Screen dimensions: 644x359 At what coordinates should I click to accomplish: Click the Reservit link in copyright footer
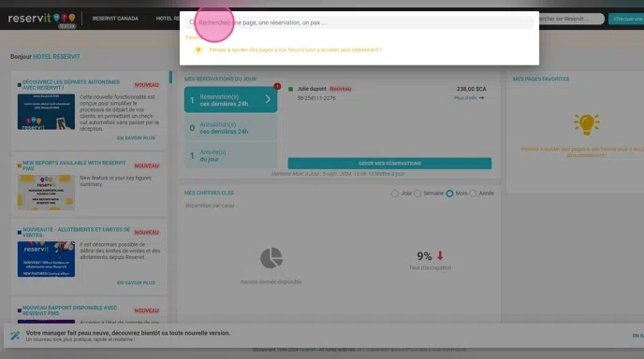pyautogui.click(x=307, y=350)
